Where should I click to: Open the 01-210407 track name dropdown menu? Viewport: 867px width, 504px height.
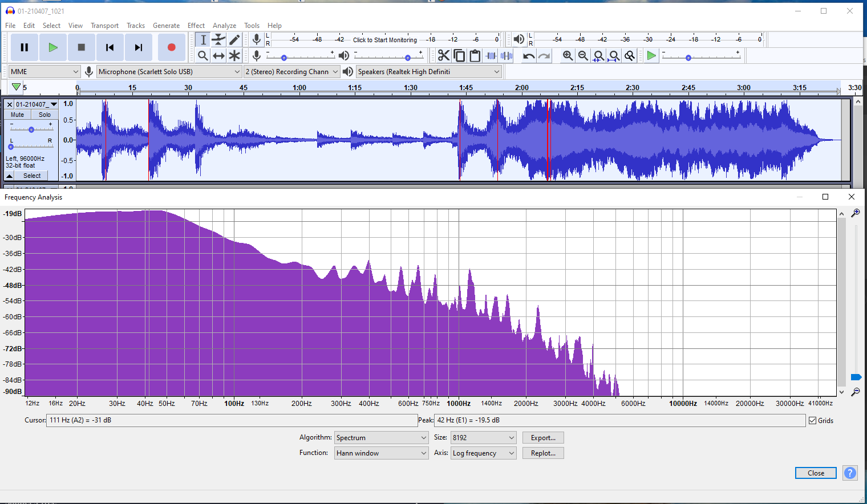click(37, 104)
